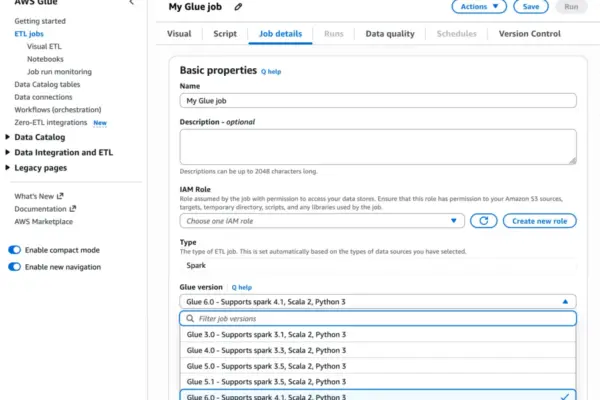Open ETL jobs in sidebar
The image size is (600, 400).
(29, 34)
